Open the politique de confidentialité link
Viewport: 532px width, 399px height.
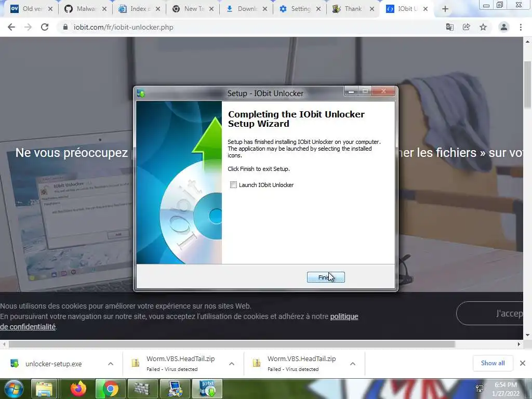(344, 316)
